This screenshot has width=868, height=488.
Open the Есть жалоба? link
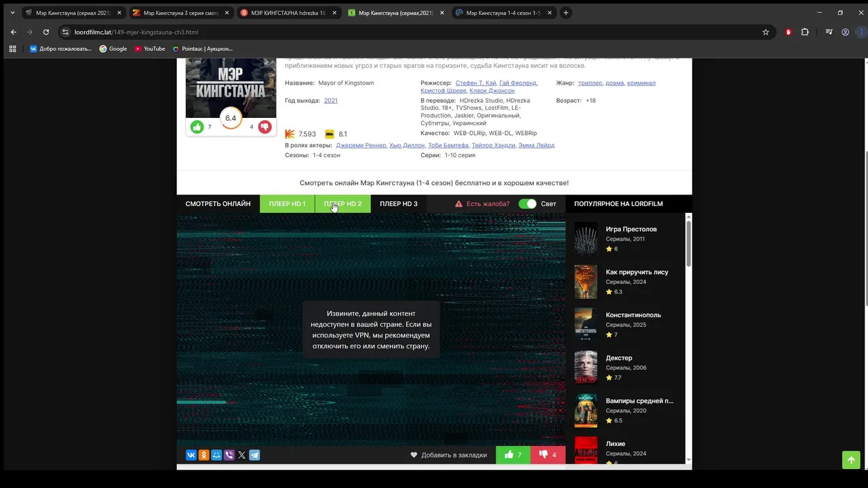point(488,204)
